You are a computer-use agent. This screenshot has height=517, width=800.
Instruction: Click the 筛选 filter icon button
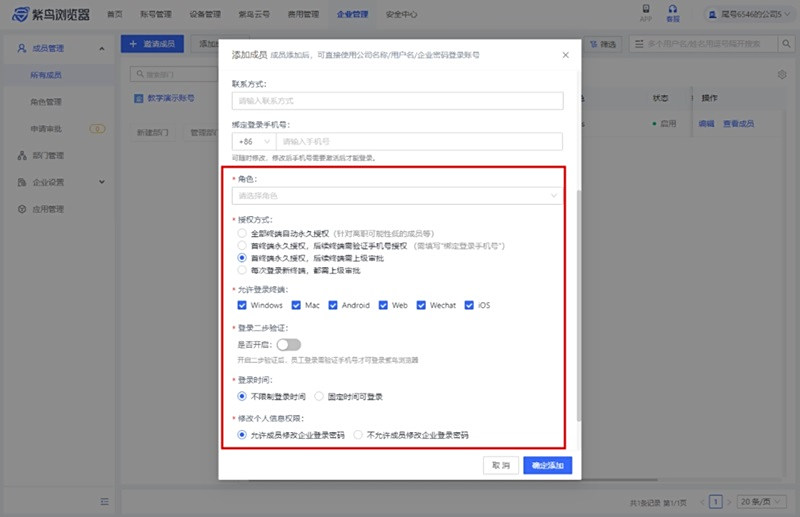pos(606,45)
